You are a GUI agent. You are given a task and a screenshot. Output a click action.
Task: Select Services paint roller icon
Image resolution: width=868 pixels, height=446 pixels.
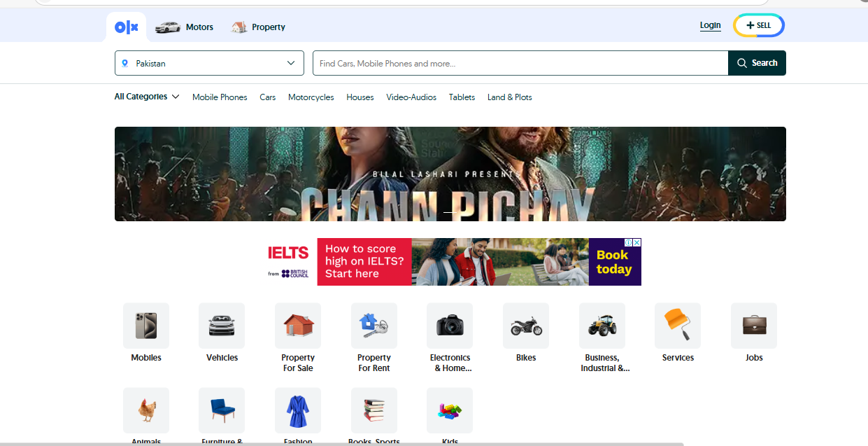click(678, 326)
